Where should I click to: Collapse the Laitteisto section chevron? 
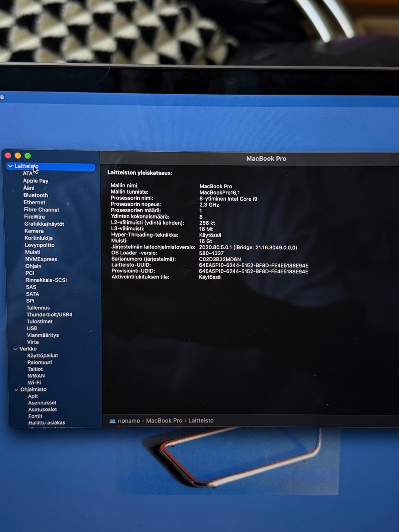[10, 166]
